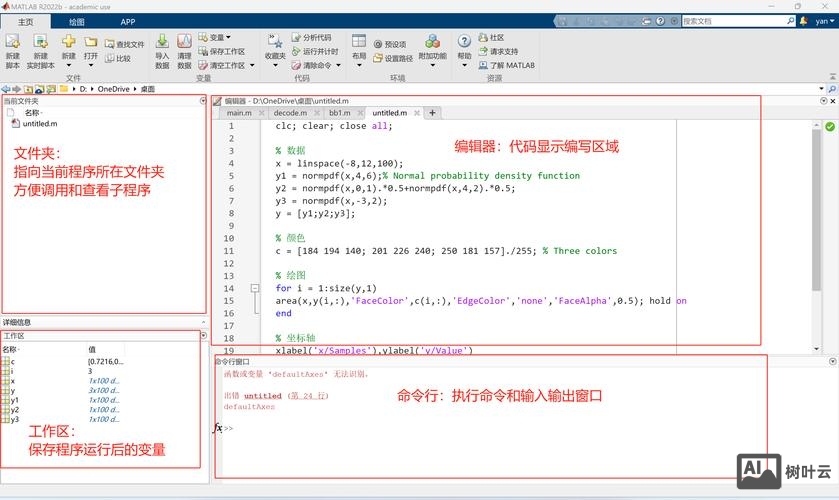Select untitled.m in the Current Folder panel
The width and height of the screenshot is (839, 500).
coord(40,124)
